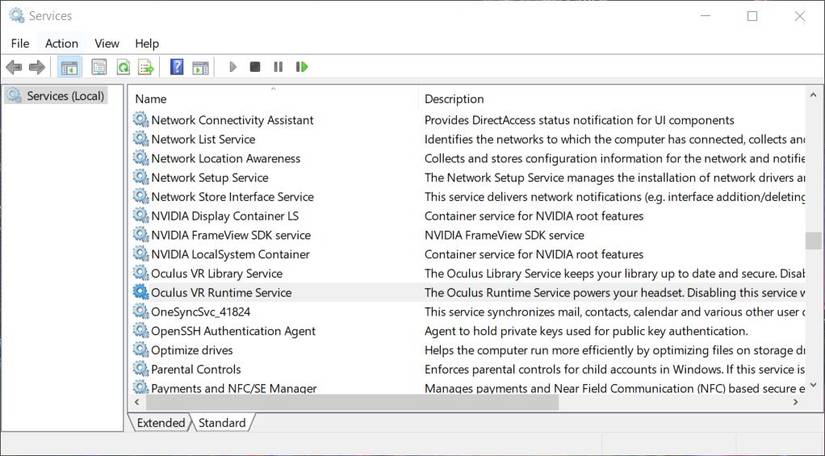Click the horizontal scrollbar right arrow
Viewport: 825px width, 456px height.
click(x=796, y=402)
